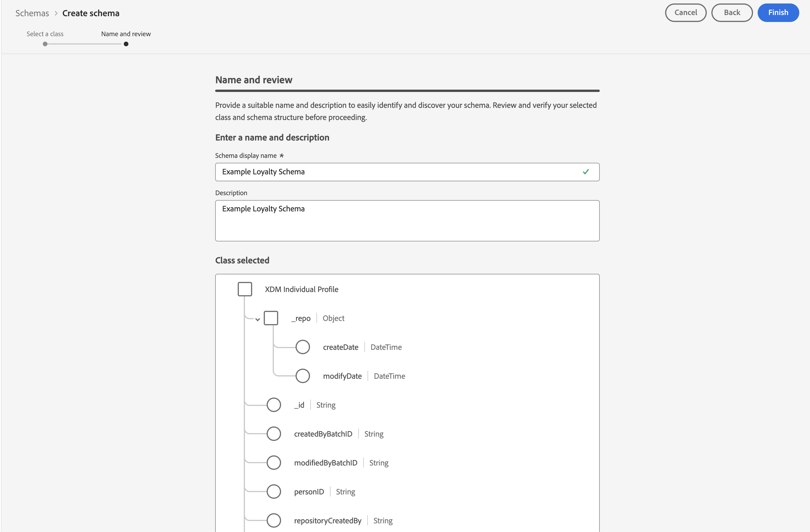Click the _repo object square icon
This screenshot has width=810, height=532.
pos(271,318)
